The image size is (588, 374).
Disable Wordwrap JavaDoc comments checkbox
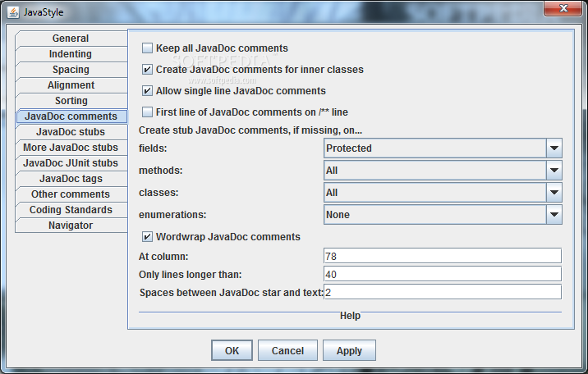[147, 236]
